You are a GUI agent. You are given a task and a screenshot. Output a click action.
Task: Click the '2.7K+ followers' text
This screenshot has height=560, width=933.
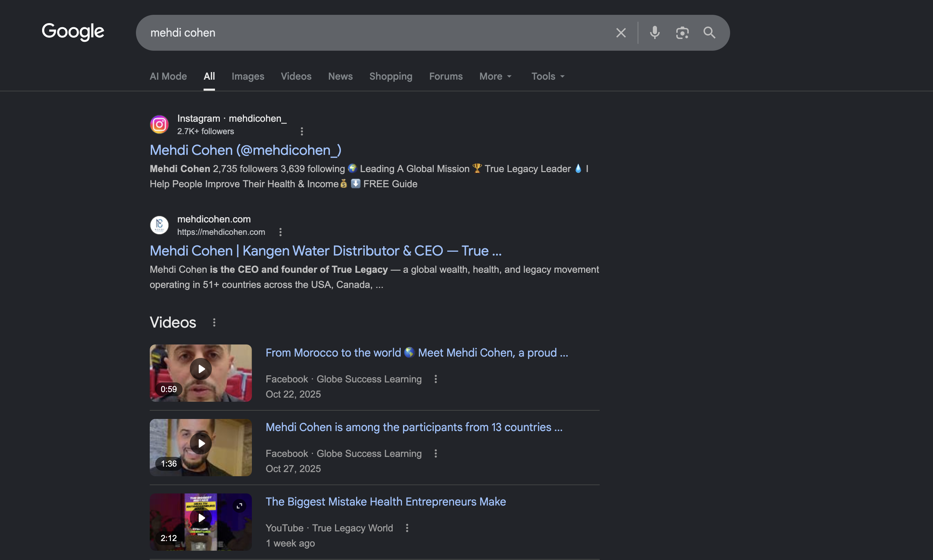[206, 131]
